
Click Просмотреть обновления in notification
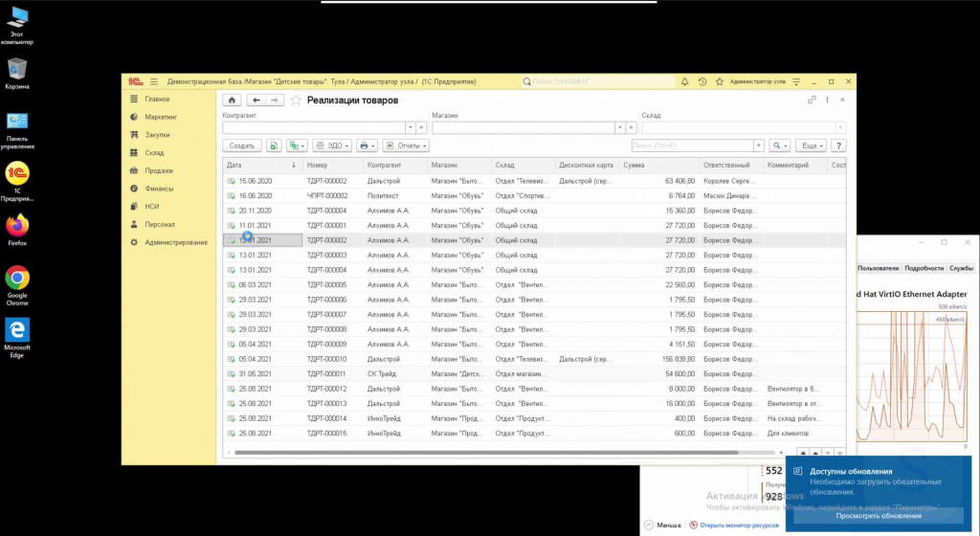879,516
